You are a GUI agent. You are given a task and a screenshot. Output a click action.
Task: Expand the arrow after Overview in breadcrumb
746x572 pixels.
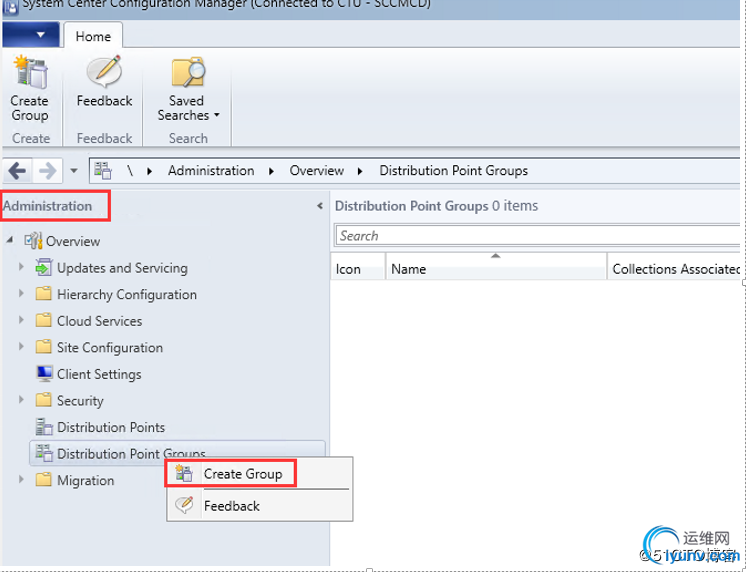[x=360, y=171]
